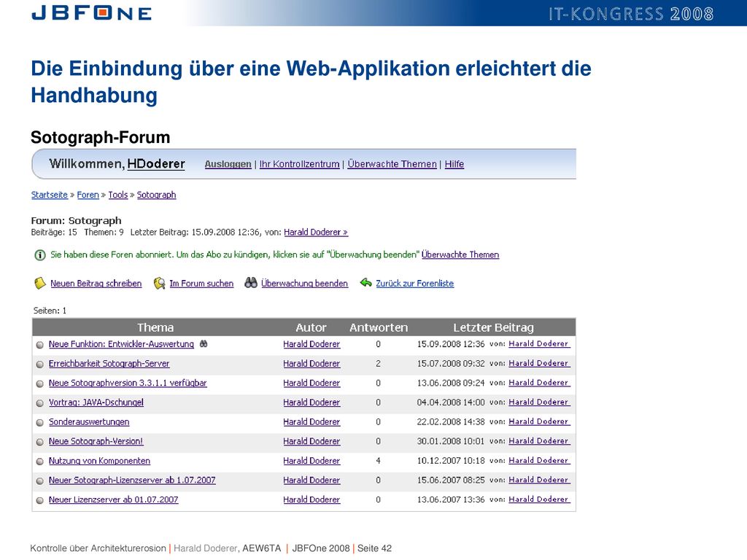Click status bullet of Neue Sotograph-Version!
Viewport: 747px width, 560px height.
[40, 443]
